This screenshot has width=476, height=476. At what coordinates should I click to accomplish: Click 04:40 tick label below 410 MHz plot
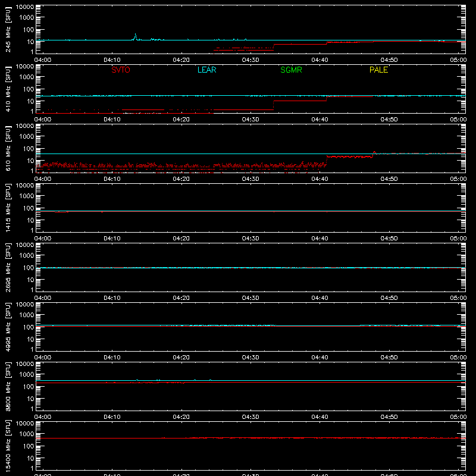tap(320, 120)
